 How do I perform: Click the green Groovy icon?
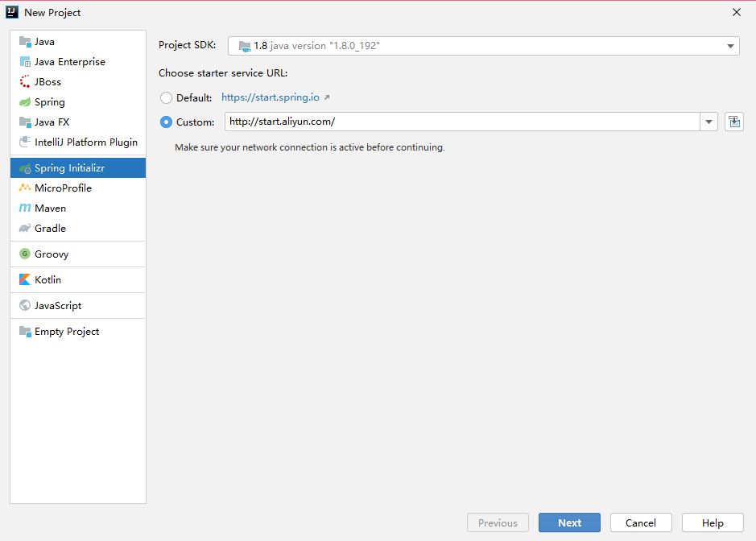tap(25, 254)
